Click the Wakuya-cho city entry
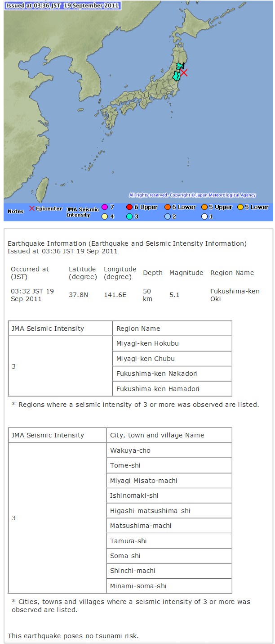The image size is (275, 644). [x=171, y=450]
